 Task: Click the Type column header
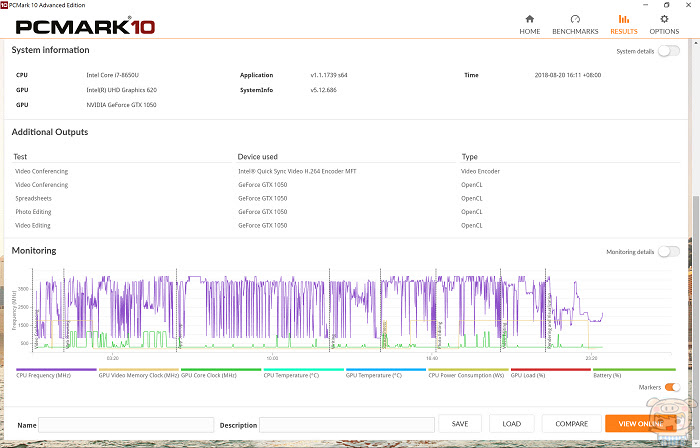pyautogui.click(x=470, y=157)
